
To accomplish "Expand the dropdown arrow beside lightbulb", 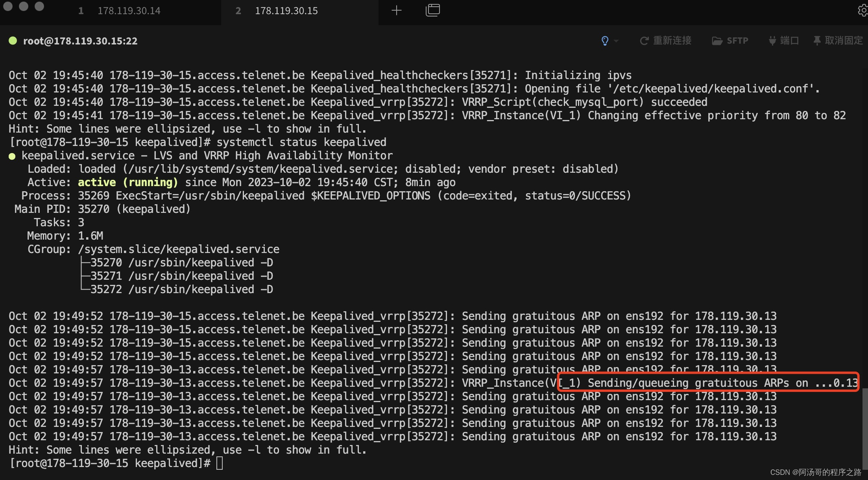I will pos(616,41).
